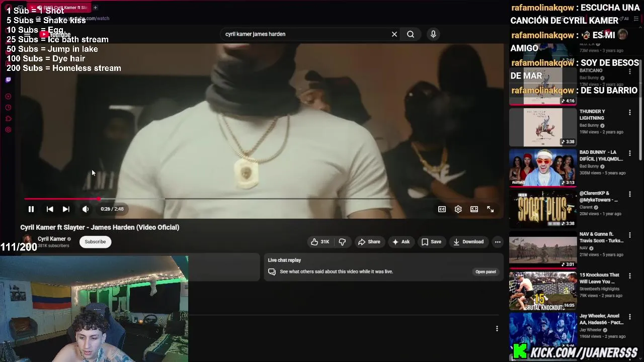The width and height of the screenshot is (644, 362).
Task: Open BATICANO video thumbnail
Action: click(x=542, y=85)
